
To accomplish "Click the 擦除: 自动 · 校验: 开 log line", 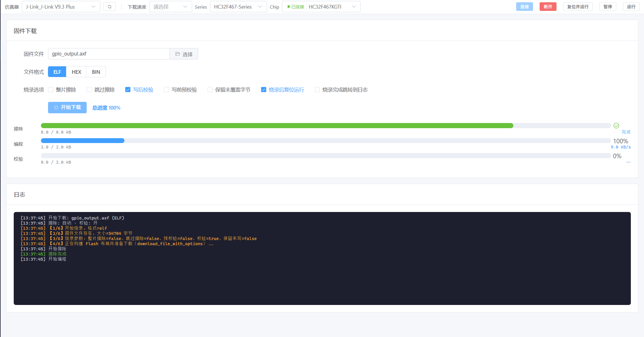I will click(x=59, y=223).
